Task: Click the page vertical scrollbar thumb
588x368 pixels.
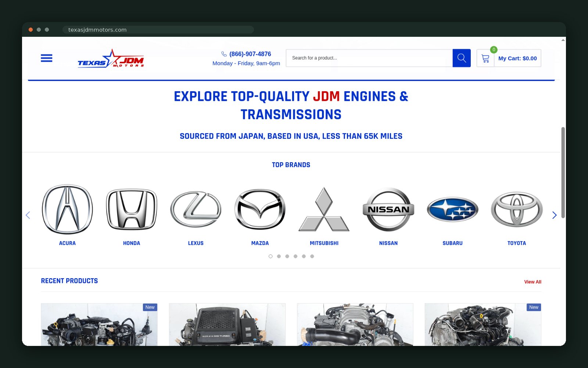Action: (563, 173)
